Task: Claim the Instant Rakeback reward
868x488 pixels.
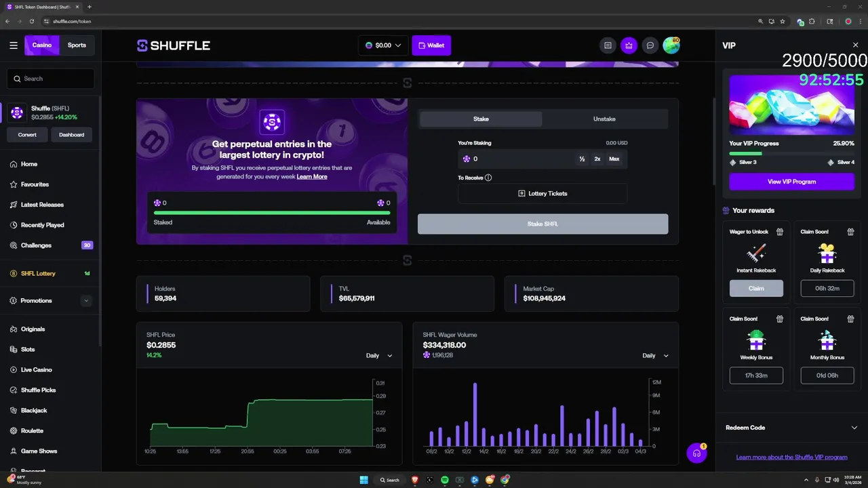Action: tap(756, 289)
